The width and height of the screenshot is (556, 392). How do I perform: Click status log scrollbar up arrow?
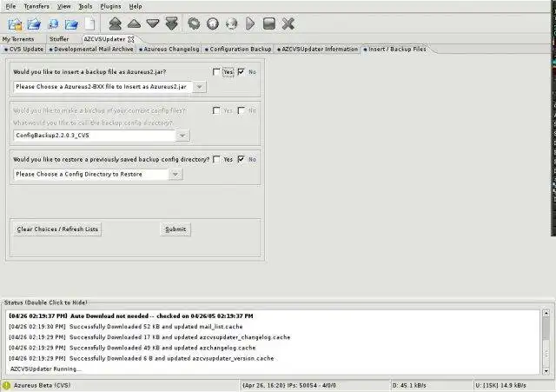point(546,313)
